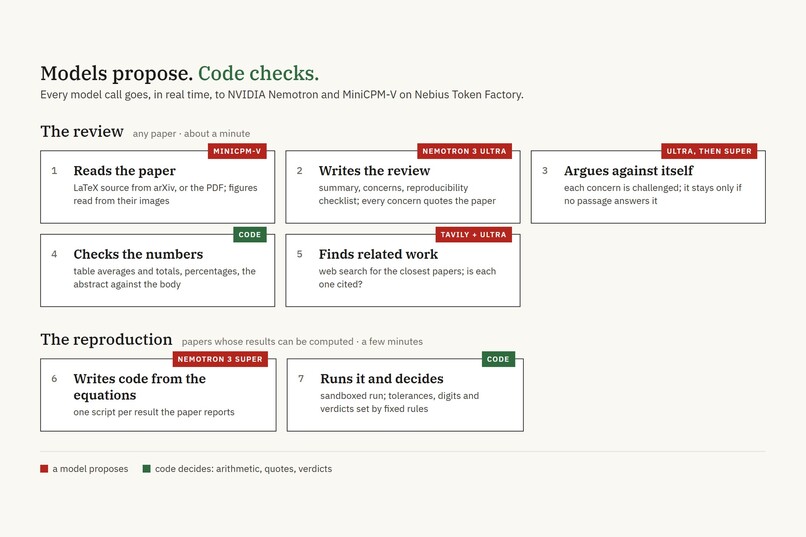Screen dimensions: 806x537
Task: Click the 'Writes code from the equations' title
Action: 139,387
